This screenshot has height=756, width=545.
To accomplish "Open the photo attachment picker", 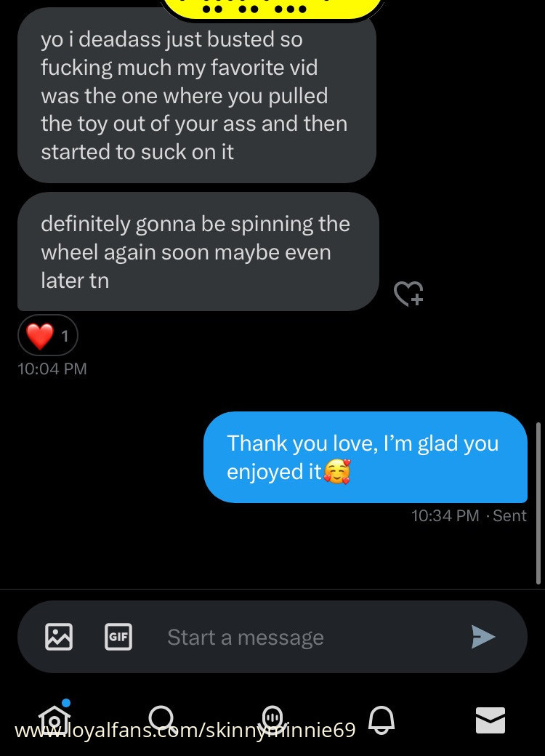I will [x=59, y=637].
